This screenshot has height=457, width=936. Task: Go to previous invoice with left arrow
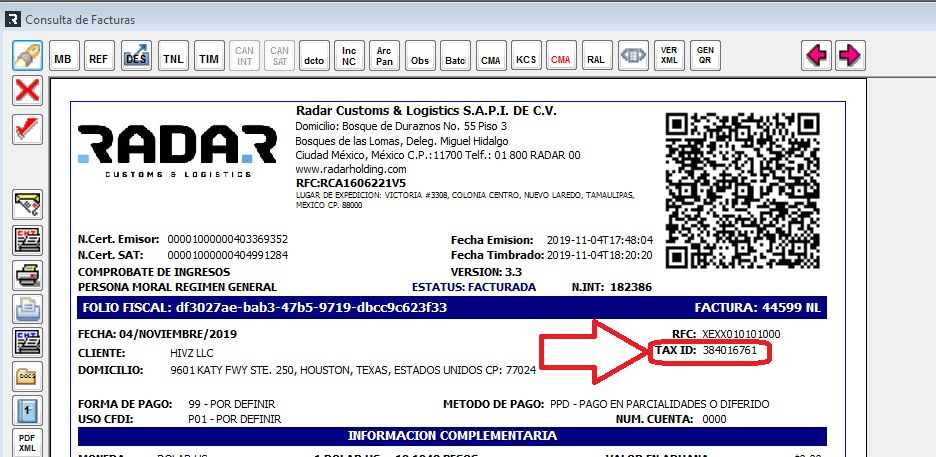(x=816, y=55)
